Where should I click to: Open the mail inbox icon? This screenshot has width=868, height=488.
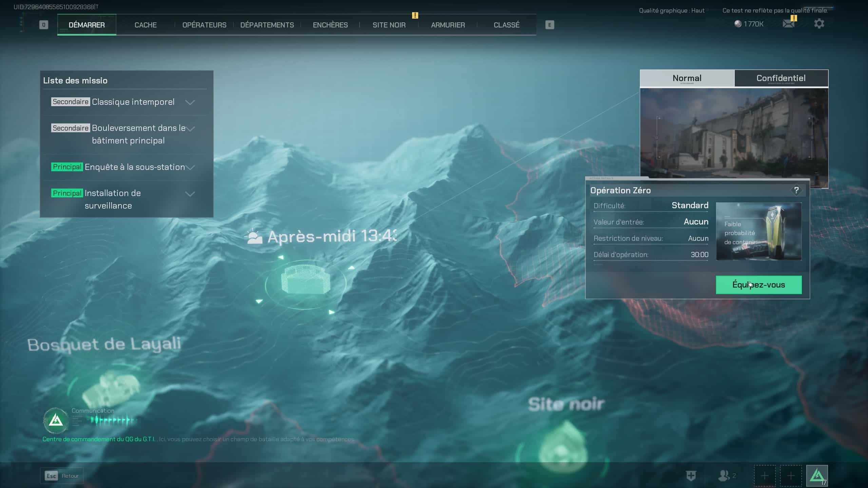pyautogui.click(x=788, y=23)
